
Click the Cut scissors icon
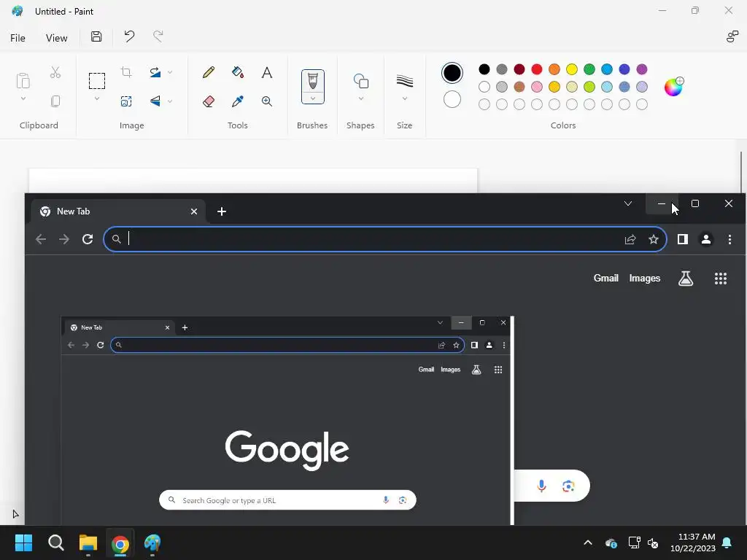click(55, 72)
